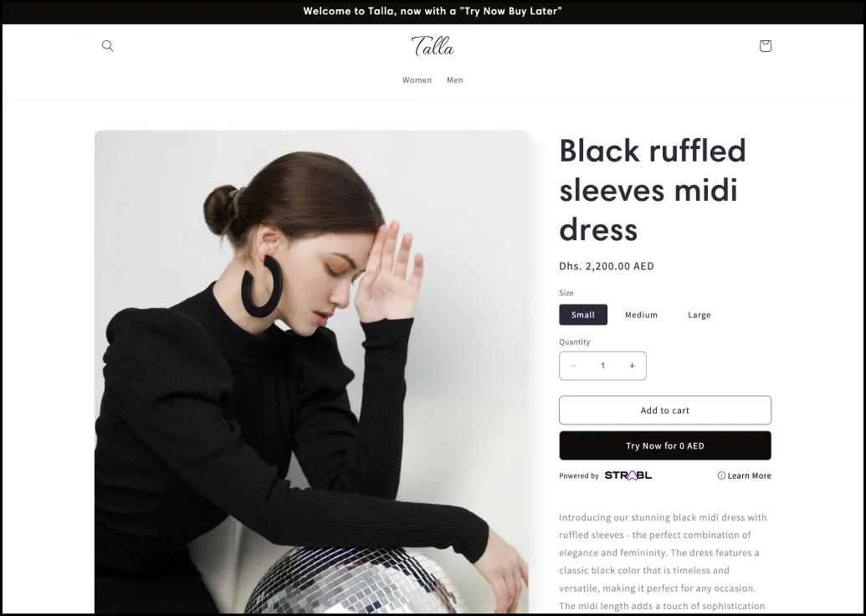Click the Add to cart button

coord(665,410)
